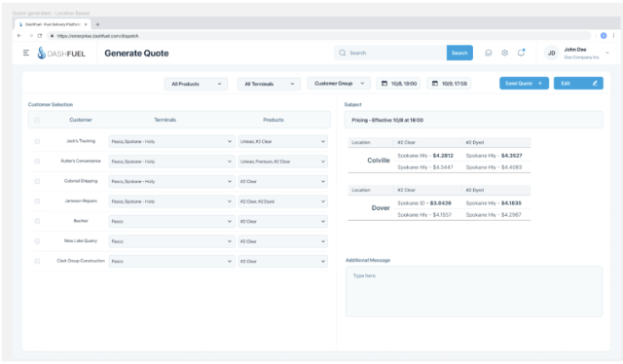Viewport: 623px width, 364px height.
Task: Check the Colonial Shipping row checkbox
Action: coord(37,181)
